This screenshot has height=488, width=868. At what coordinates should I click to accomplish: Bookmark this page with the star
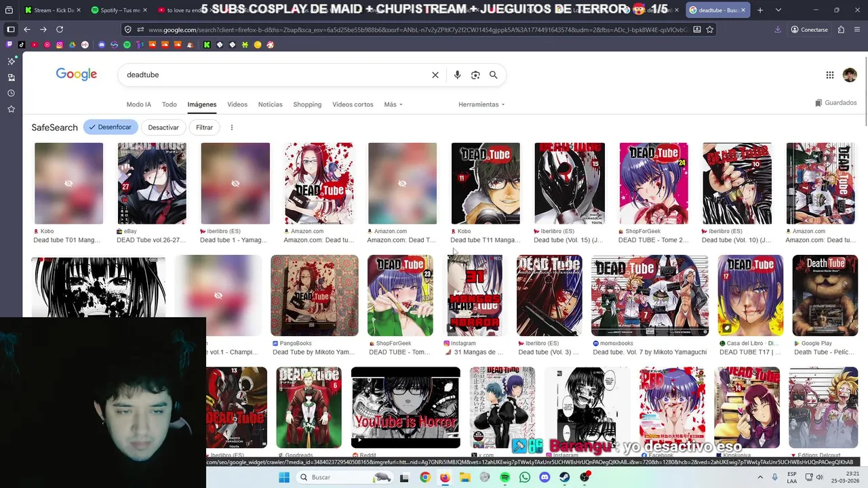[710, 30]
